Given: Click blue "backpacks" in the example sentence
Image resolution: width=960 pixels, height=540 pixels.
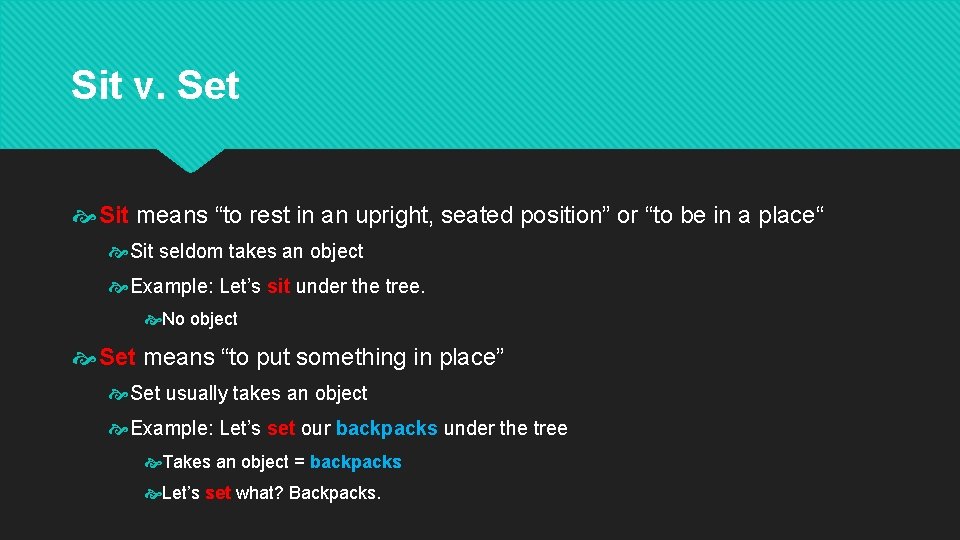Looking at the screenshot, I should 386,428.
